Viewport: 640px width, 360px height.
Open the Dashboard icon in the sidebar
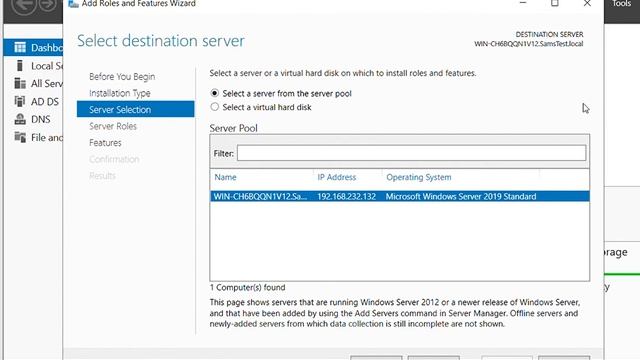[20, 47]
